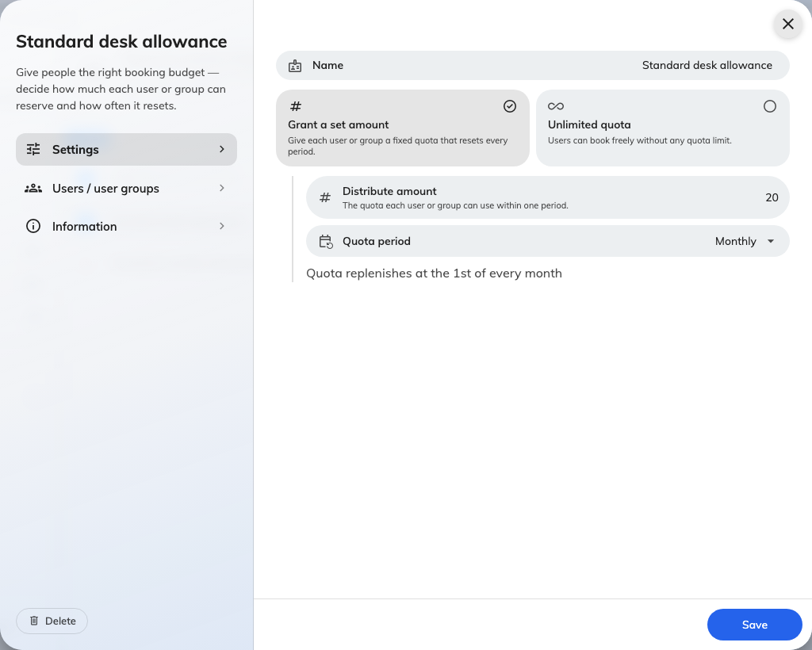Expand Settings via its chevron
The height and width of the screenshot is (650, 812).
click(222, 149)
